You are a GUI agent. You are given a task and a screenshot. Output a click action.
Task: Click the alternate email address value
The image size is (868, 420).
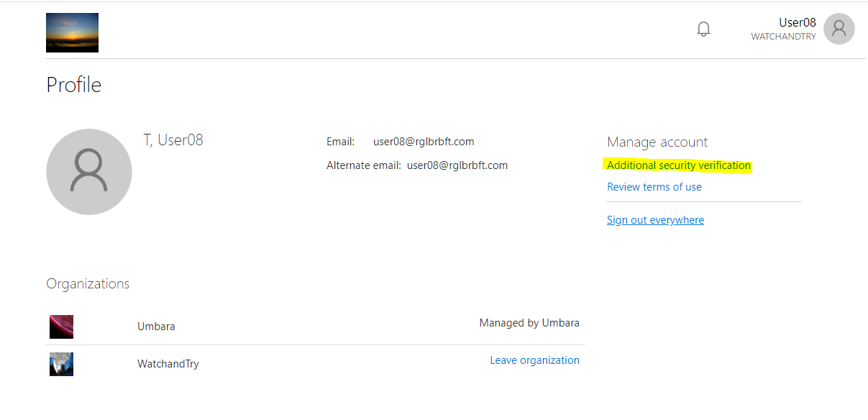click(x=457, y=165)
